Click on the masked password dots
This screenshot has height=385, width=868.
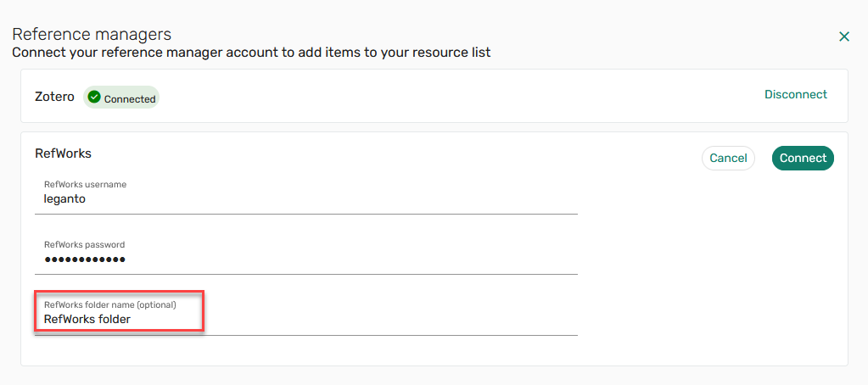point(84,259)
